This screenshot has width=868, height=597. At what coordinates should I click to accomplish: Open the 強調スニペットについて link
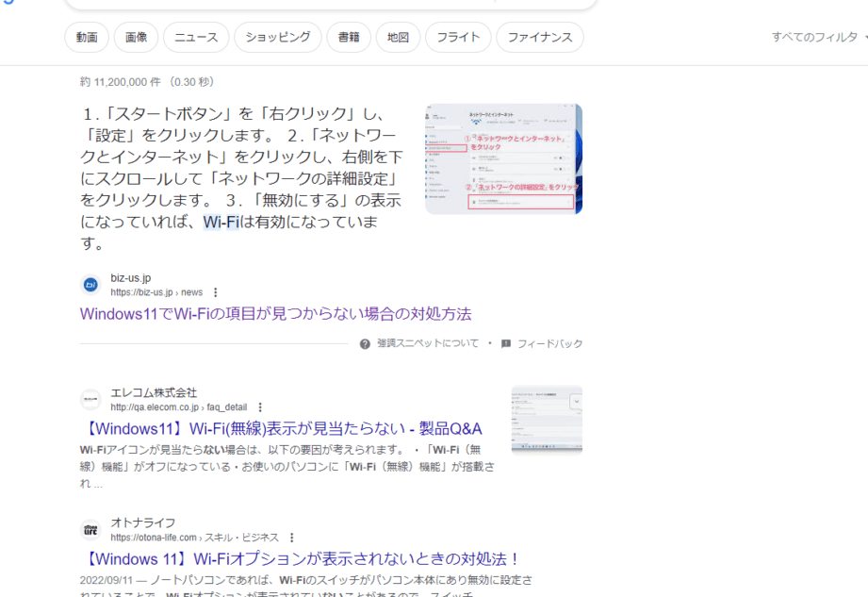pyautogui.click(x=428, y=343)
